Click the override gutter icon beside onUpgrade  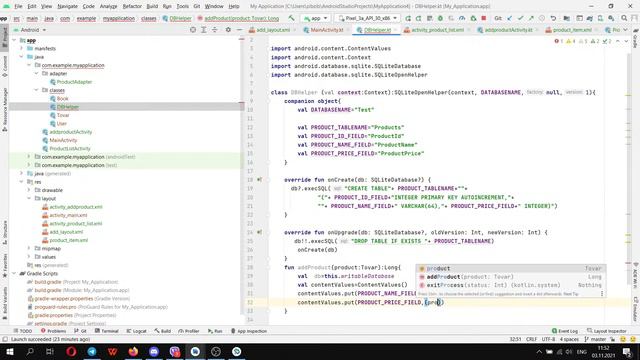coord(259,232)
